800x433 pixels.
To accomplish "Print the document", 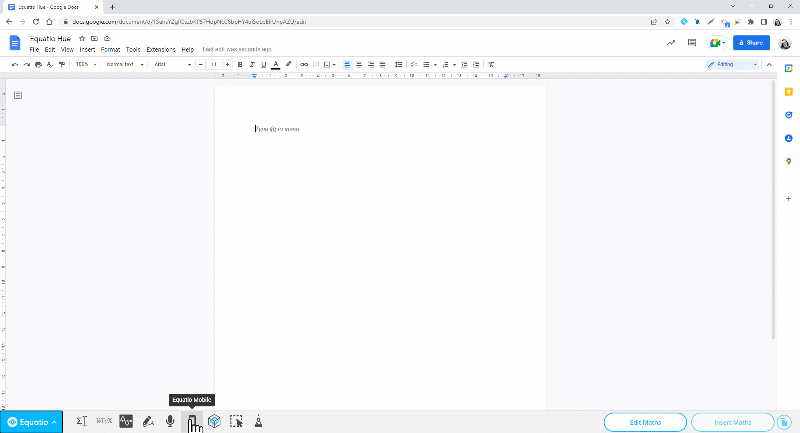I will tap(38, 64).
